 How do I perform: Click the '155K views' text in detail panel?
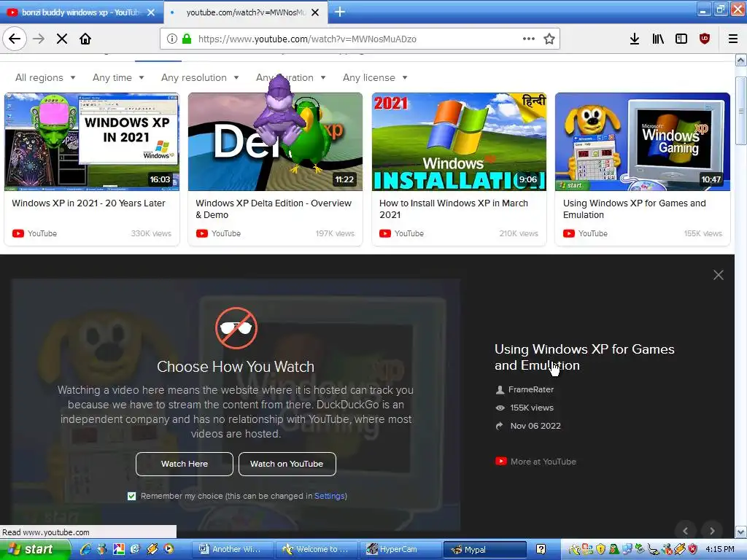tap(532, 408)
